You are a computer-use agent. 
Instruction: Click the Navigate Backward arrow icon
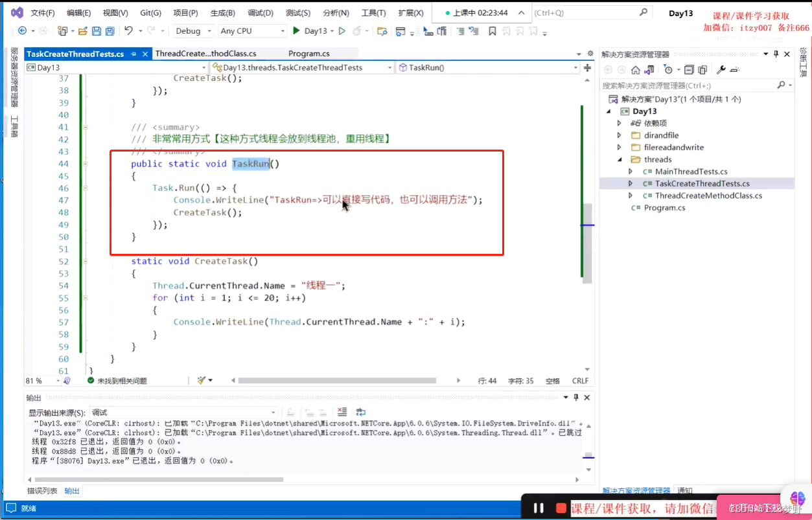tap(22, 30)
